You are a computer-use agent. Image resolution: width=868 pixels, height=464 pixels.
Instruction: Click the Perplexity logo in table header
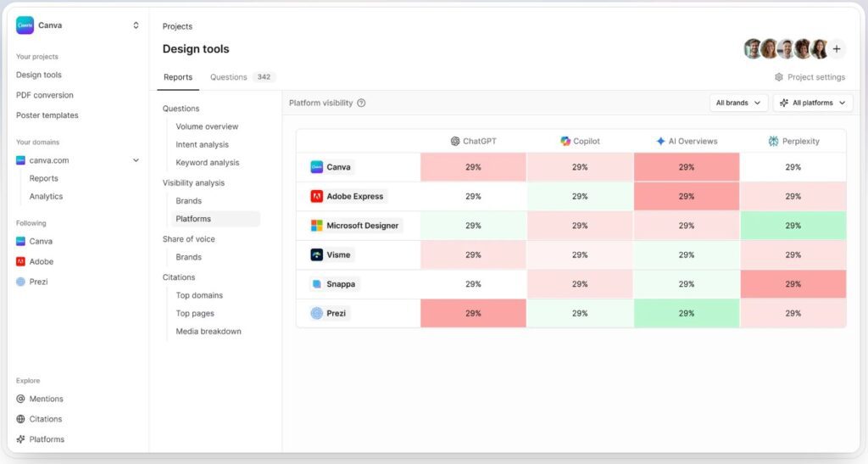pos(773,141)
